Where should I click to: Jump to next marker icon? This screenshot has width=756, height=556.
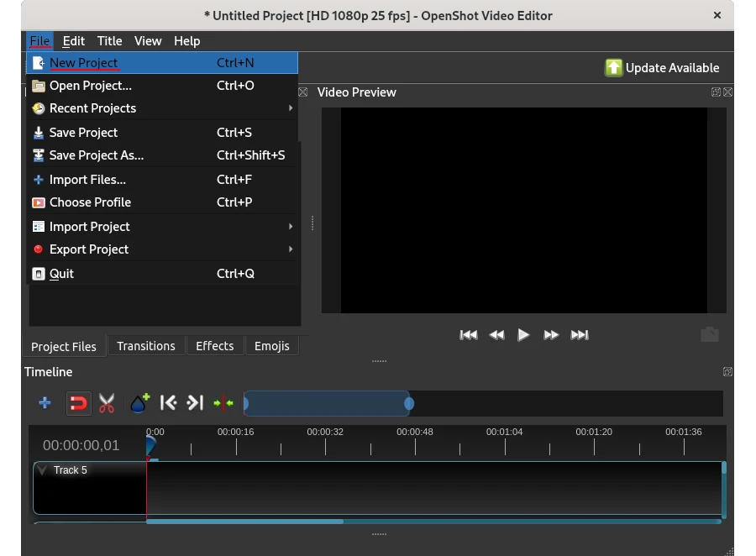click(x=195, y=404)
